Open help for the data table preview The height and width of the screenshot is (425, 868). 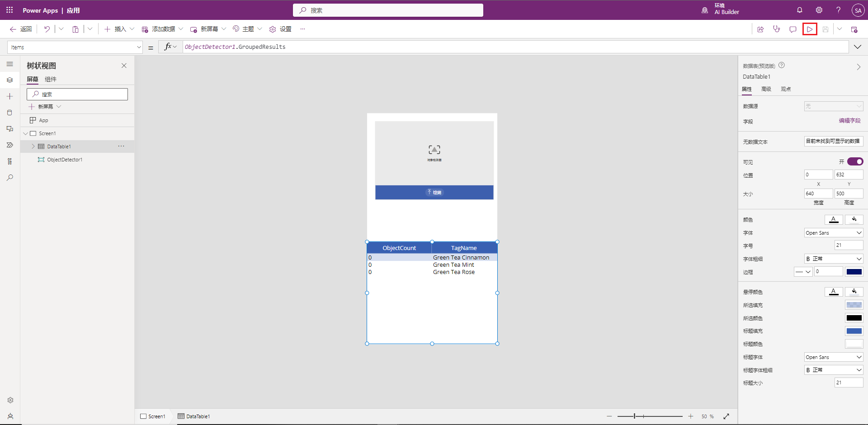click(782, 65)
